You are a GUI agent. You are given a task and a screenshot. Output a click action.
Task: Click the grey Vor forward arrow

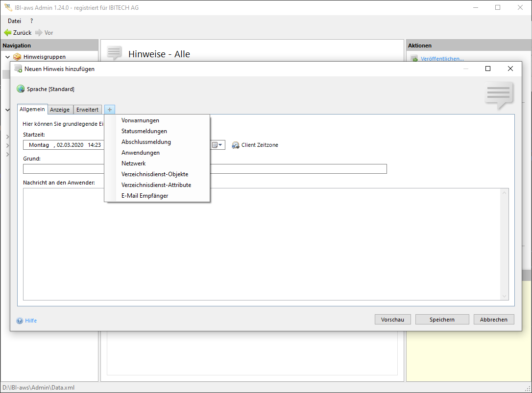click(39, 33)
